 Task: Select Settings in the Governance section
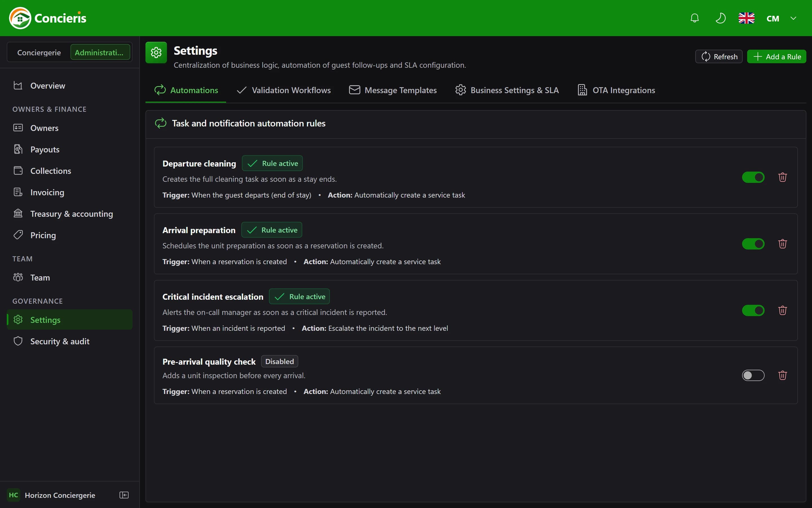pos(69,320)
